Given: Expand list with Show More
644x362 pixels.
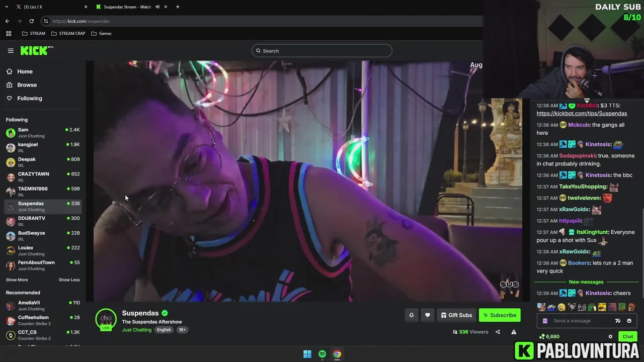Looking at the screenshot, I should 17,280.
